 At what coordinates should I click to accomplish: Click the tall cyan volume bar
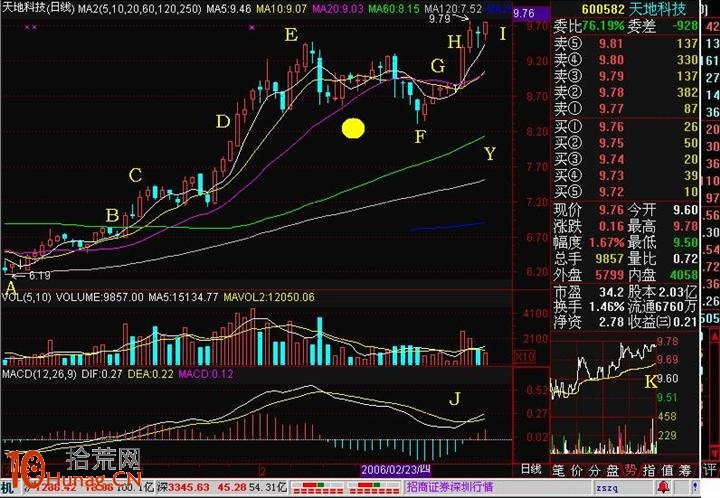(320, 341)
